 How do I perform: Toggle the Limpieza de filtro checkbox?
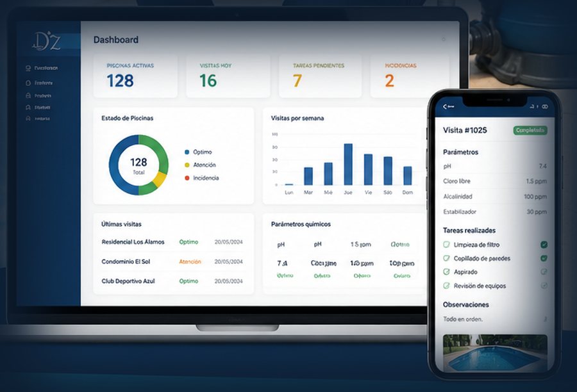544,245
